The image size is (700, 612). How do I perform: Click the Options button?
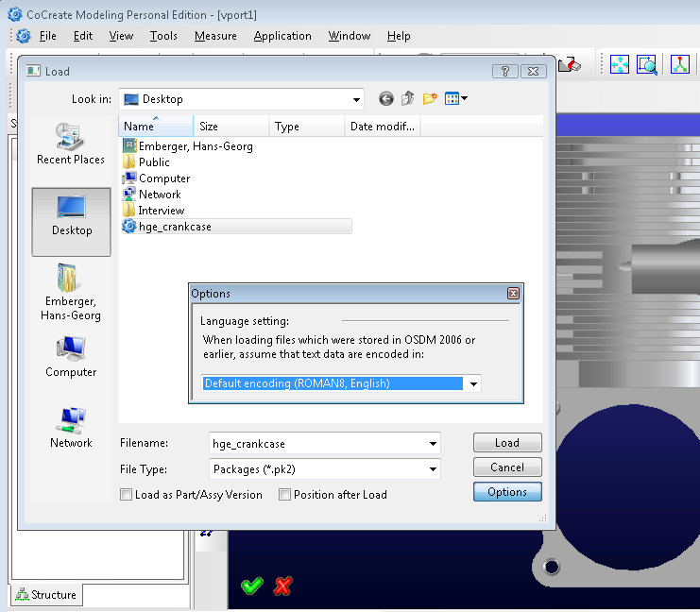[507, 491]
